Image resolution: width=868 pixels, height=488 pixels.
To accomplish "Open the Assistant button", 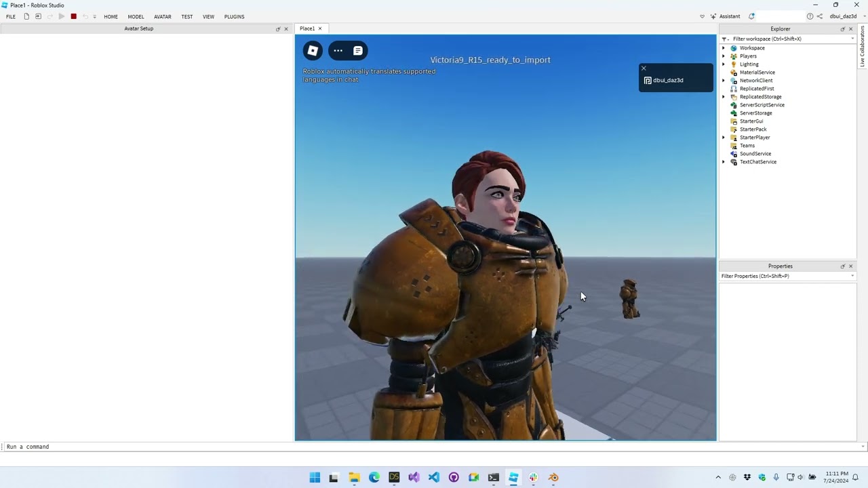I will [x=725, y=16].
